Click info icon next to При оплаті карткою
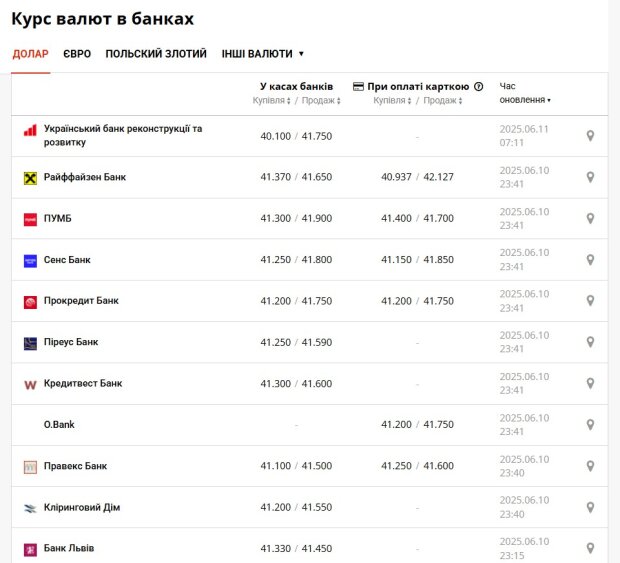The height and width of the screenshot is (563, 620). (478, 86)
